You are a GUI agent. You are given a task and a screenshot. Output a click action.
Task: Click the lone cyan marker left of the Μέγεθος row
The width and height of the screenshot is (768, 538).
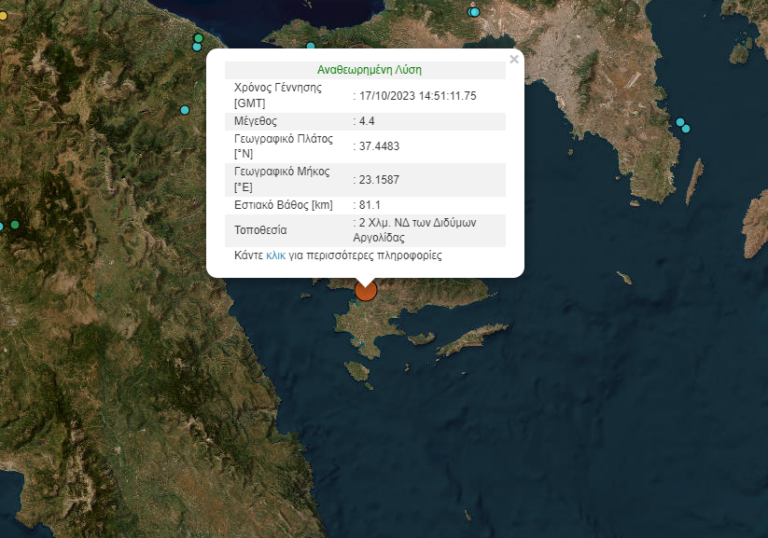[x=184, y=110]
